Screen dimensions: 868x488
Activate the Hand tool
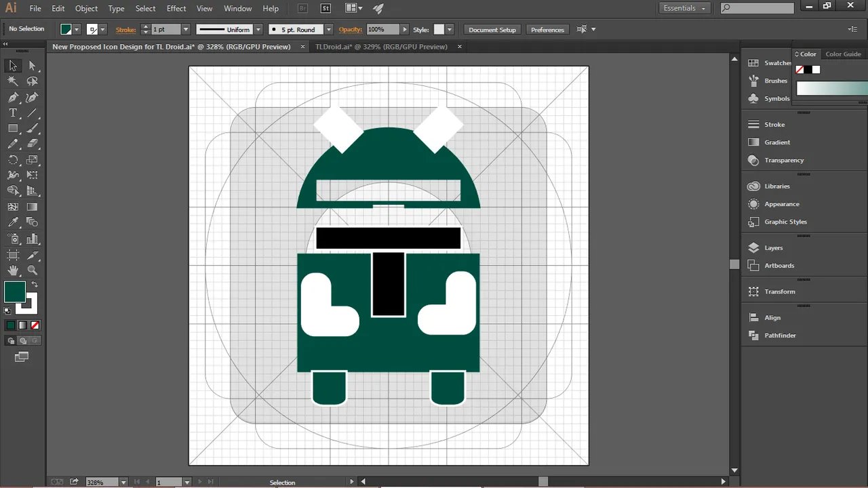tap(13, 270)
